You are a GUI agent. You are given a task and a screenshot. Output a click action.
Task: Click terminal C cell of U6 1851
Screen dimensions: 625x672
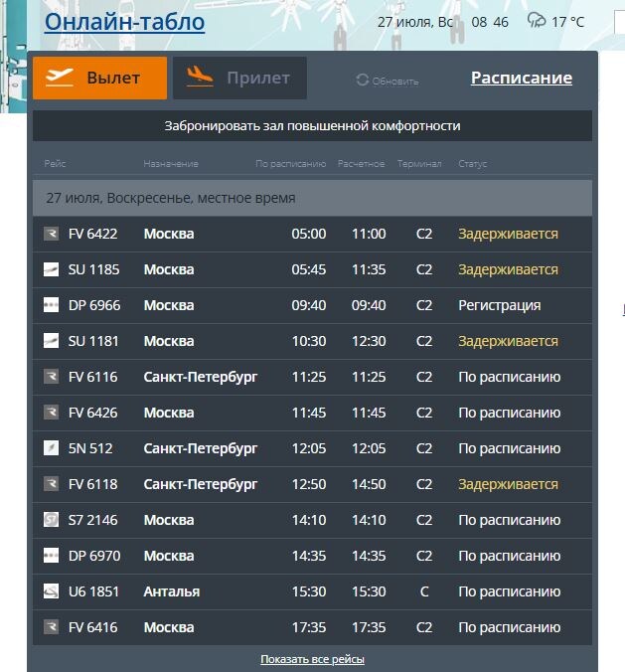pyautogui.click(x=424, y=591)
